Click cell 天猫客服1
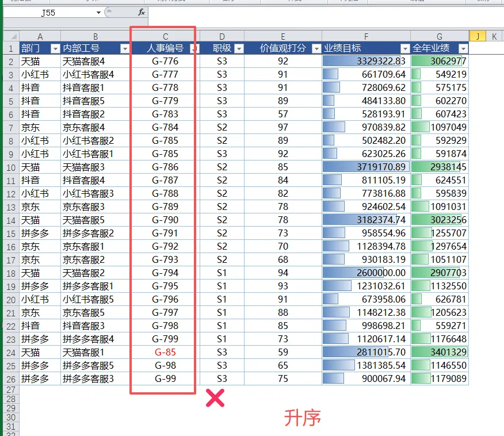 95,353
